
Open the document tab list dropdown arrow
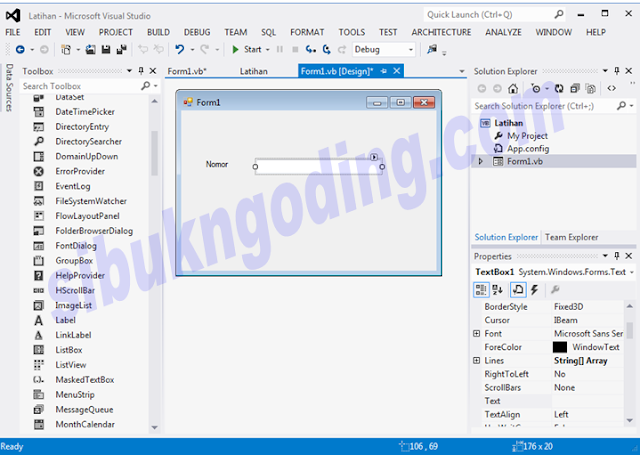(x=462, y=71)
